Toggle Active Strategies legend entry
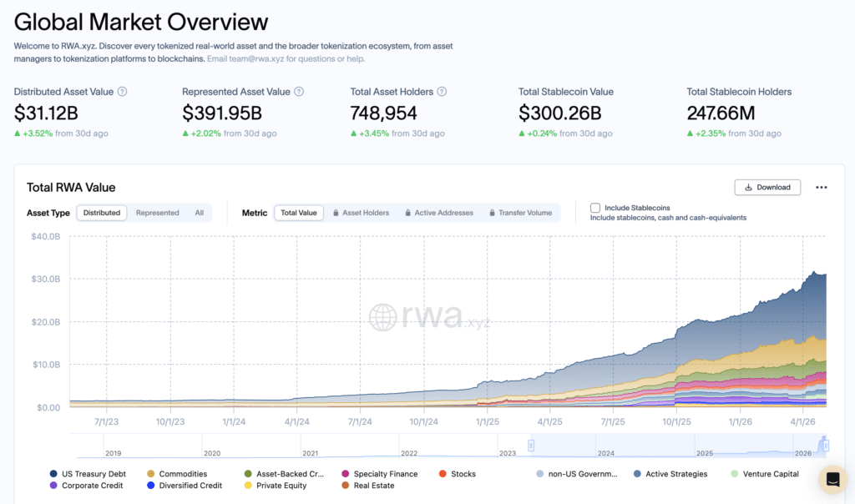The height and width of the screenshot is (504, 855). (x=670, y=474)
